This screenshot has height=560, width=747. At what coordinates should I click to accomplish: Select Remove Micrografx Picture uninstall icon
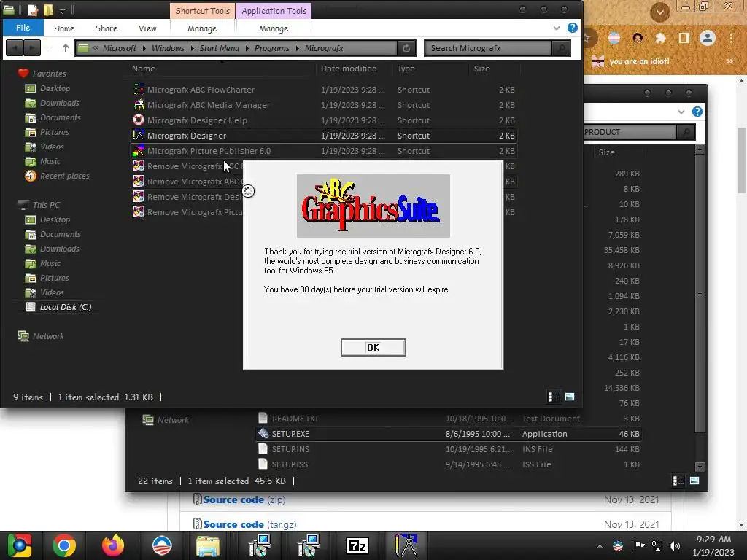(139, 212)
